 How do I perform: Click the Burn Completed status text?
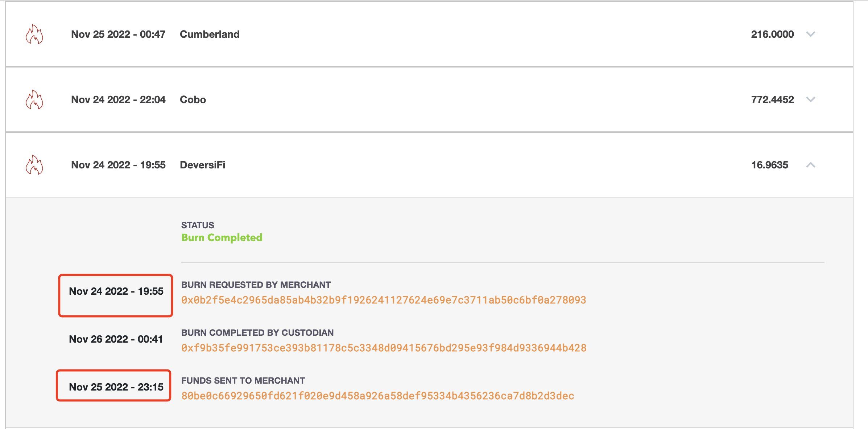tap(222, 238)
